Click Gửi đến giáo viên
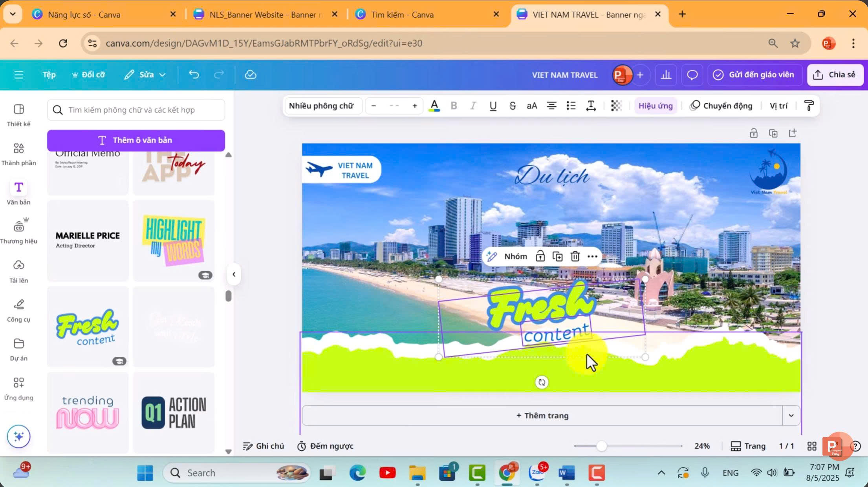Viewport: 868px width, 487px height. (754, 75)
